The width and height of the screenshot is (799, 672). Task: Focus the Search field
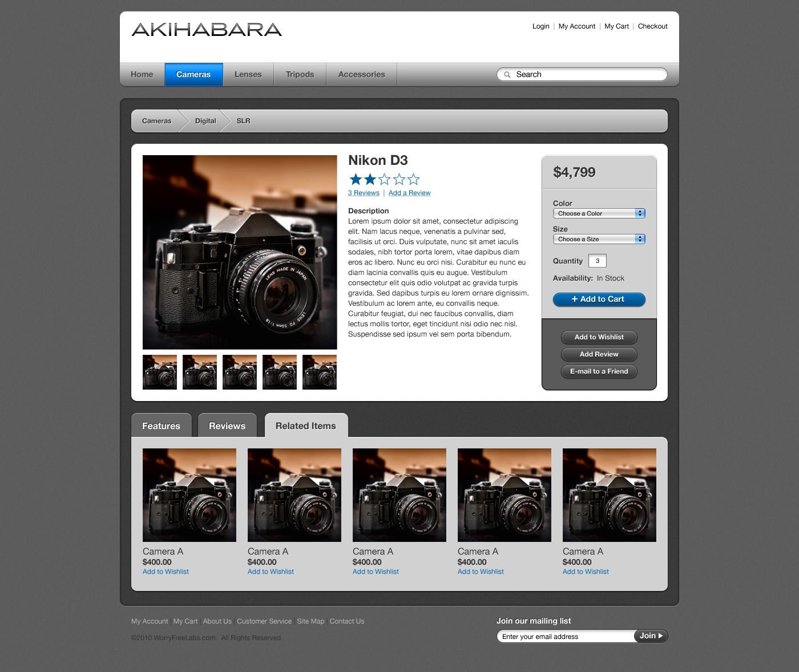click(582, 75)
